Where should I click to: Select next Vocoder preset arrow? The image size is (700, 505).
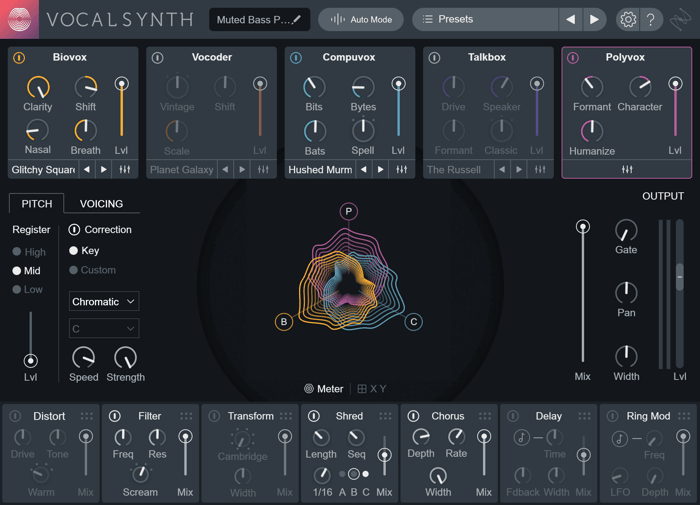coord(242,169)
